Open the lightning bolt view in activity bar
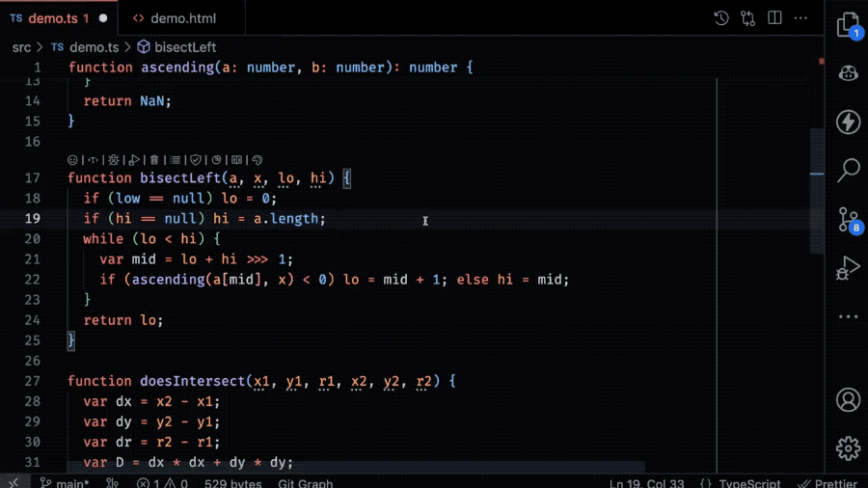 [848, 122]
